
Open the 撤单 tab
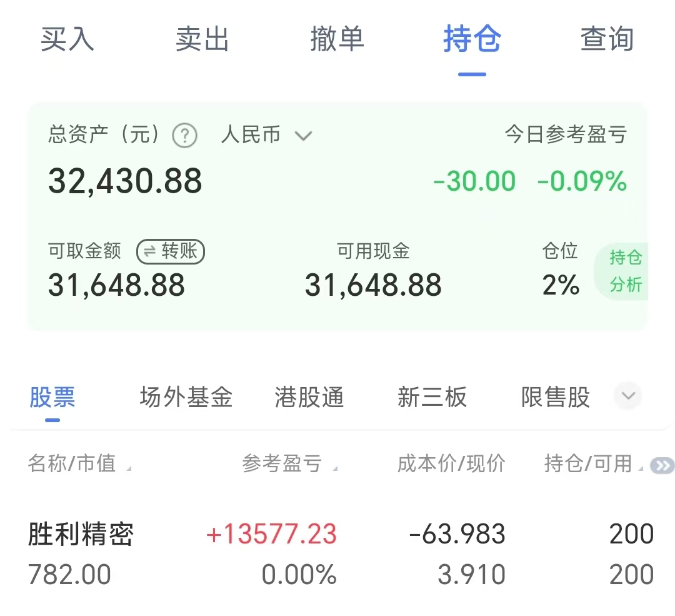(x=337, y=39)
